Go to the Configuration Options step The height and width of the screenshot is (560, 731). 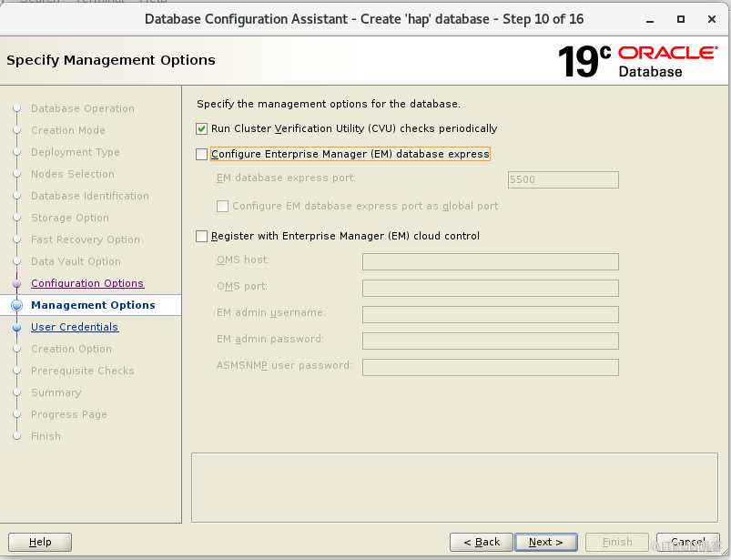[x=87, y=283]
